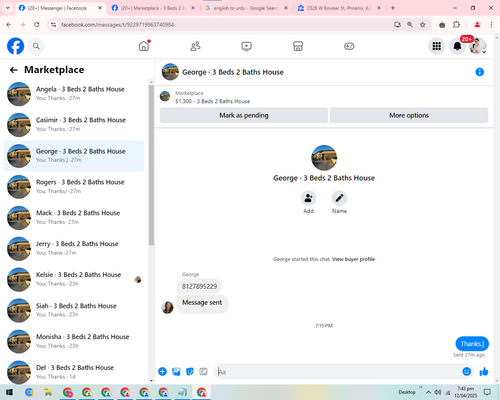500x400 pixels.
Task: Open View buyer profile link
Action: pos(353,259)
